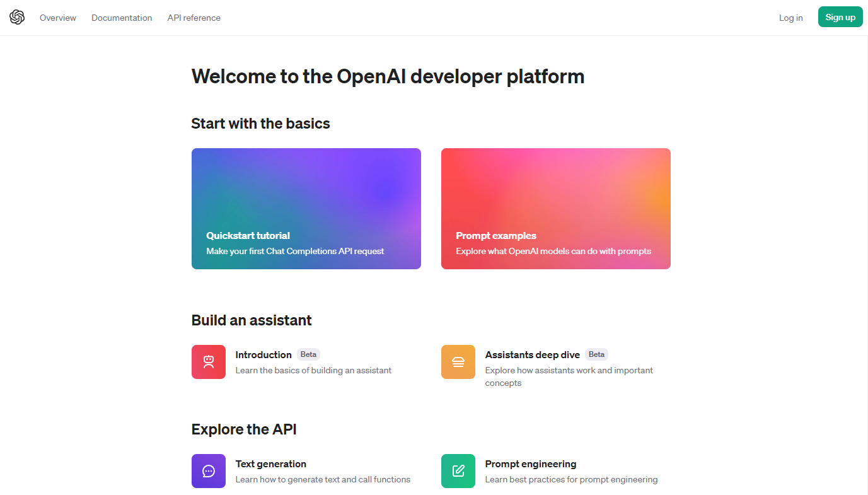868x495 pixels.
Task: Open the Text generation guide
Action: (x=271, y=463)
